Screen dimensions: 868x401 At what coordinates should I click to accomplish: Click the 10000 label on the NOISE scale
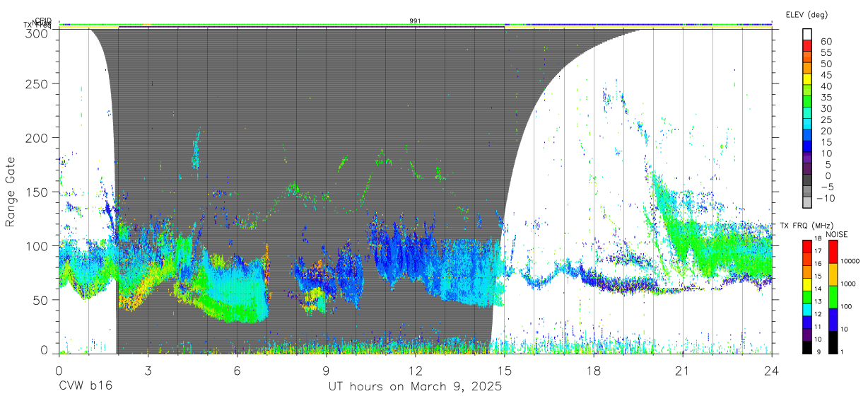(850, 262)
